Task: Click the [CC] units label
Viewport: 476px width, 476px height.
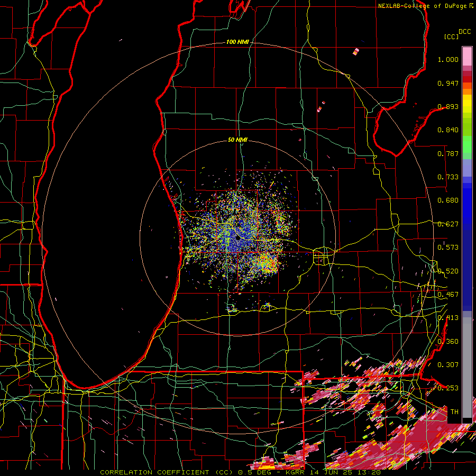Action: pyautogui.click(x=451, y=36)
